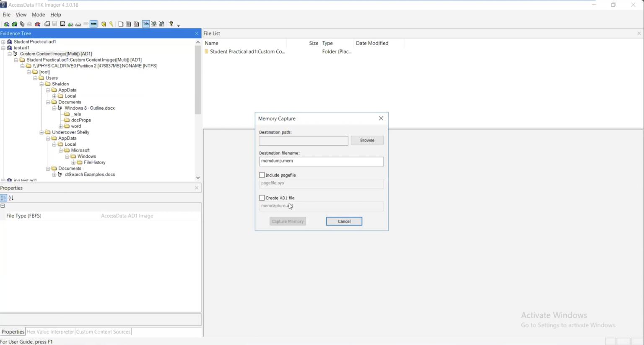Select the Add All Attached Devices icon

(14, 24)
